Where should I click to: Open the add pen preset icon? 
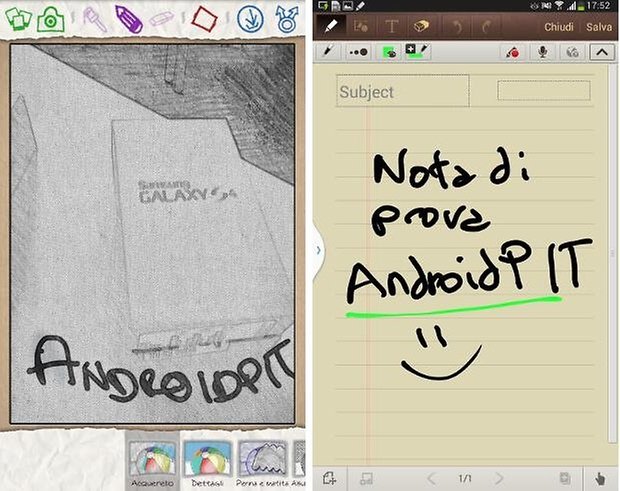tap(417, 51)
